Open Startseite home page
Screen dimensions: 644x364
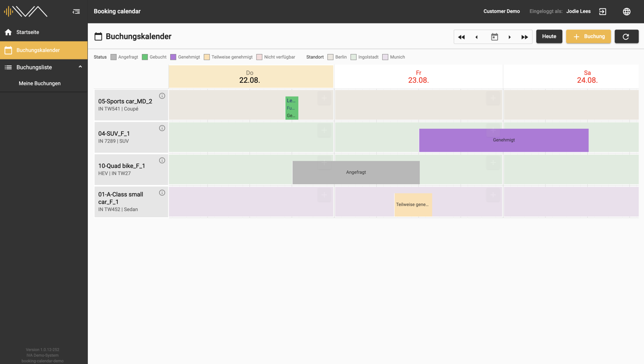[x=44, y=32]
